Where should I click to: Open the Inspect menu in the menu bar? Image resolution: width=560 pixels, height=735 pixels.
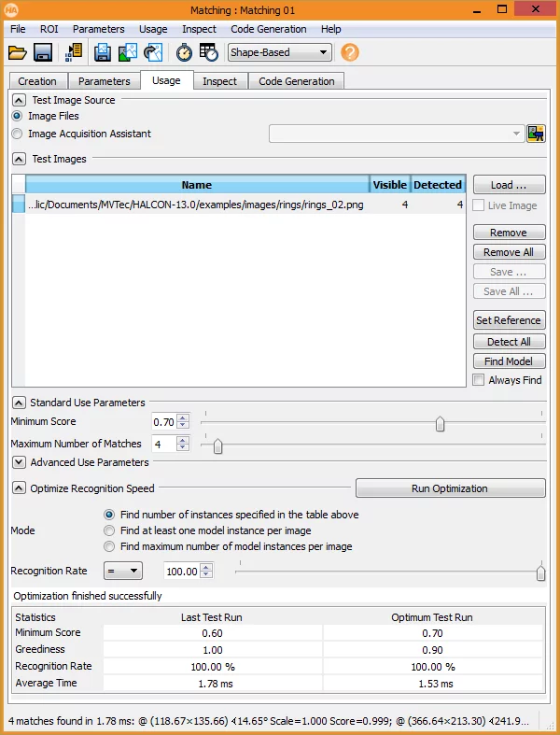point(199,29)
